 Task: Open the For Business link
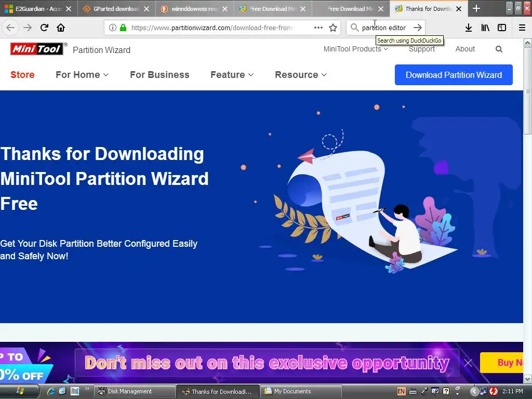[x=159, y=75]
